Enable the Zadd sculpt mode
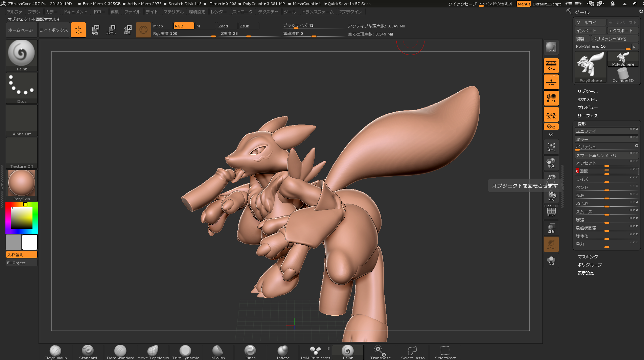Image resolution: width=644 pixels, height=360 pixels. tap(227, 26)
